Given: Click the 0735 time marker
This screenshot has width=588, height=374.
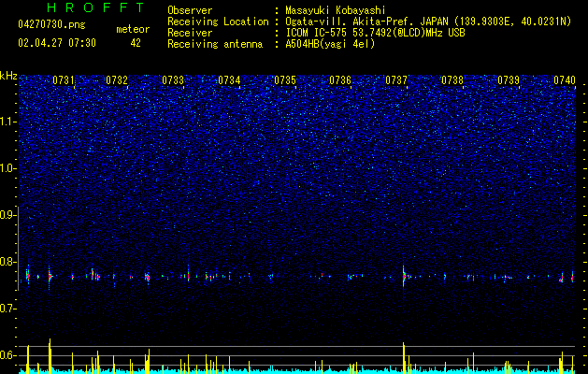Looking at the screenshot, I should 285,80.
